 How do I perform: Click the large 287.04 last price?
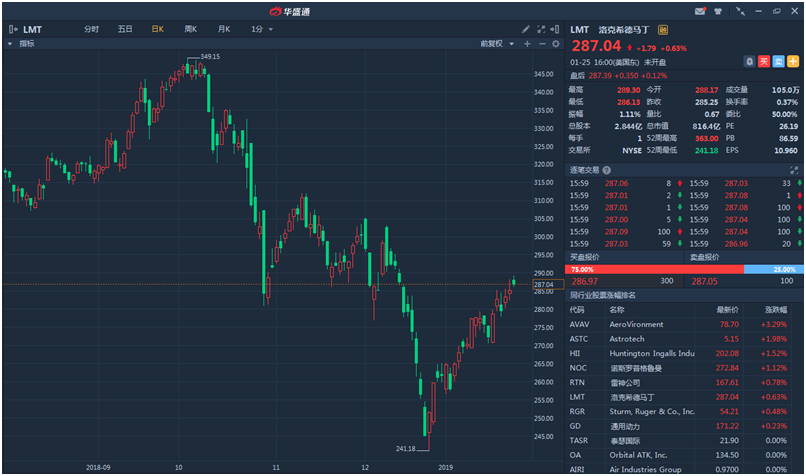point(596,46)
